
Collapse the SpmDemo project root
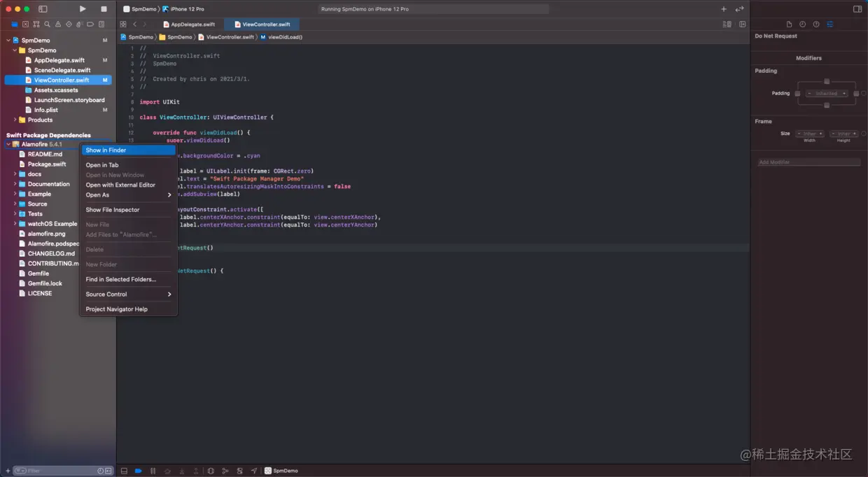pyautogui.click(x=8, y=41)
